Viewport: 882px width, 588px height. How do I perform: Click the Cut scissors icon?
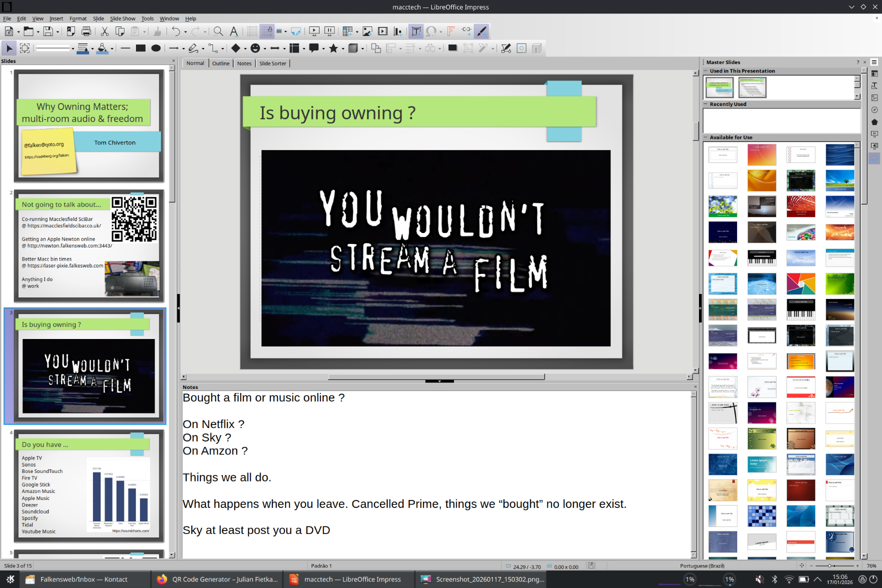pyautogui.click(x=104, y=31)
